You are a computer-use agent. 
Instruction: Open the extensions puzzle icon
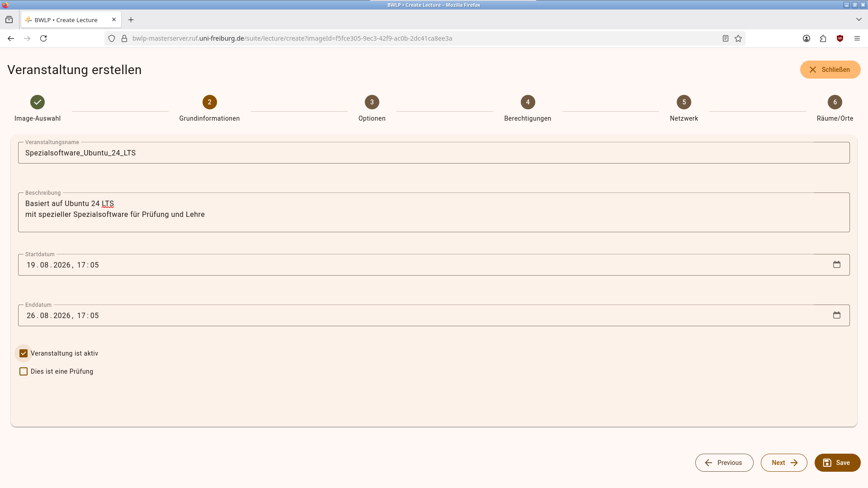tap(823, 38)
